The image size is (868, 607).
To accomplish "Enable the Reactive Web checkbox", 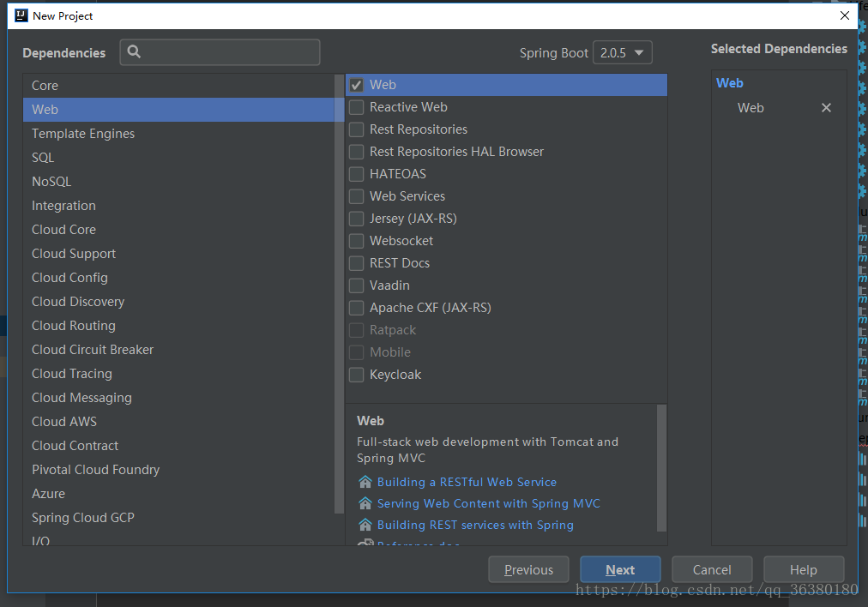I will click(x=357, y=107).
